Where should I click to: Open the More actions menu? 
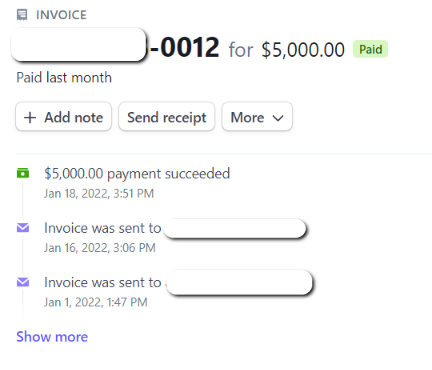tap(257, 117)
